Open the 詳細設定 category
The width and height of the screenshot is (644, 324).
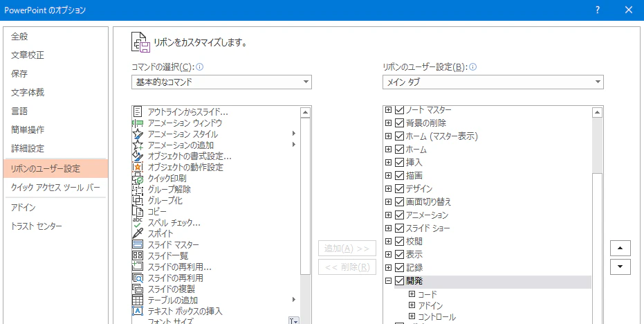pos(55,148)
